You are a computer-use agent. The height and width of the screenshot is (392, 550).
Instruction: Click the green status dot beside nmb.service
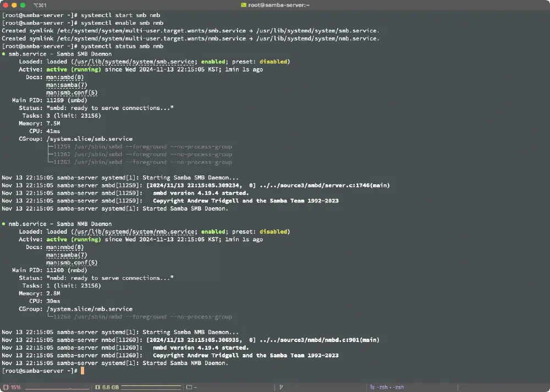pos(4,224)
